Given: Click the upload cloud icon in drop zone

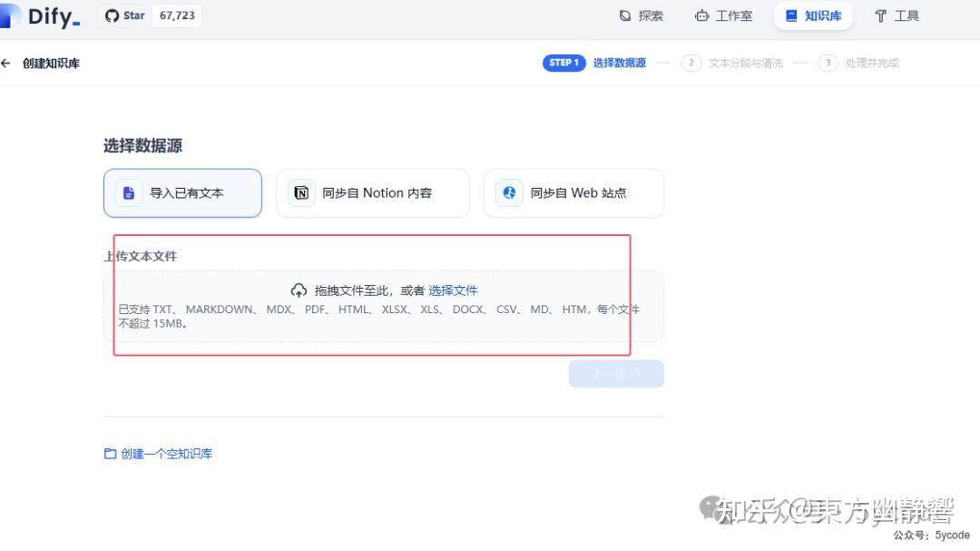Looking at the screenshot, I should click(299, 290).
